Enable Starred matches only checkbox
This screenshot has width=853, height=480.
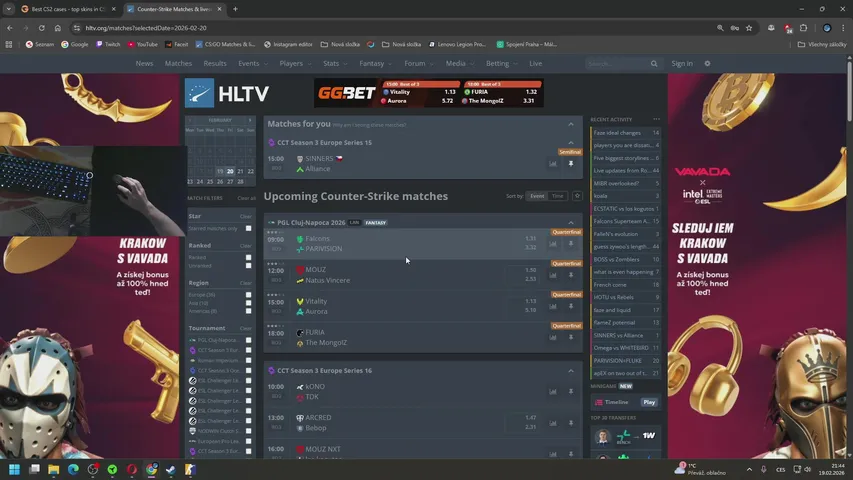pos(249,229)
